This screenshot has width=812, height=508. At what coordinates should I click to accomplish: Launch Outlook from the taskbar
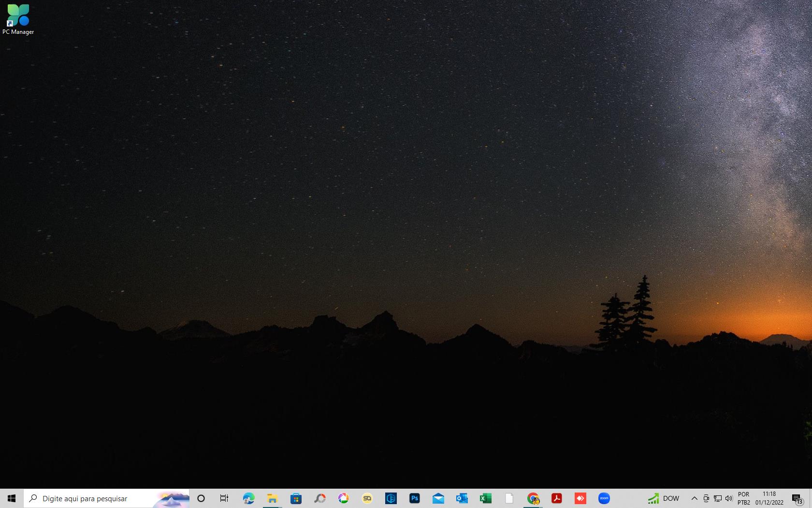(462, 498)
